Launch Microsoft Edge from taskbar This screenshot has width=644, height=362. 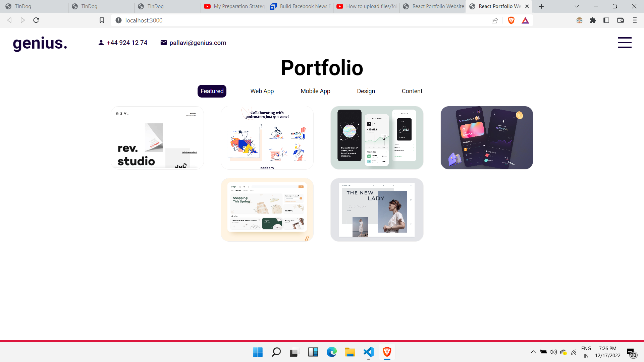[331, 352]
